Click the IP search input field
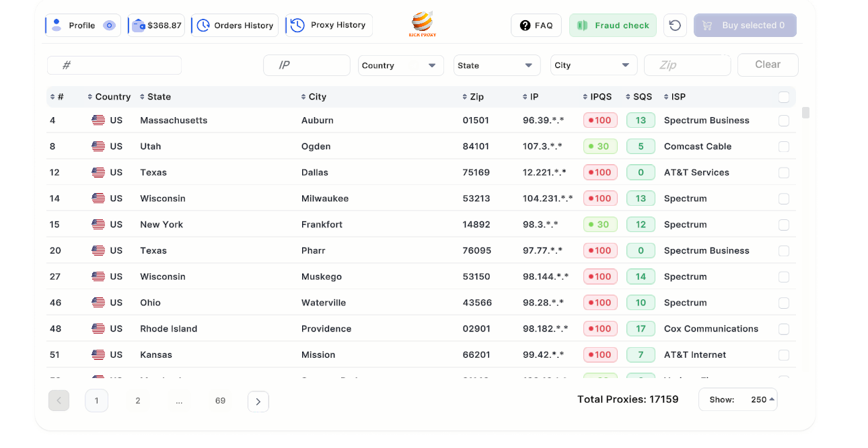Viewport: 868px width, 448px height. tap(307, 65)
